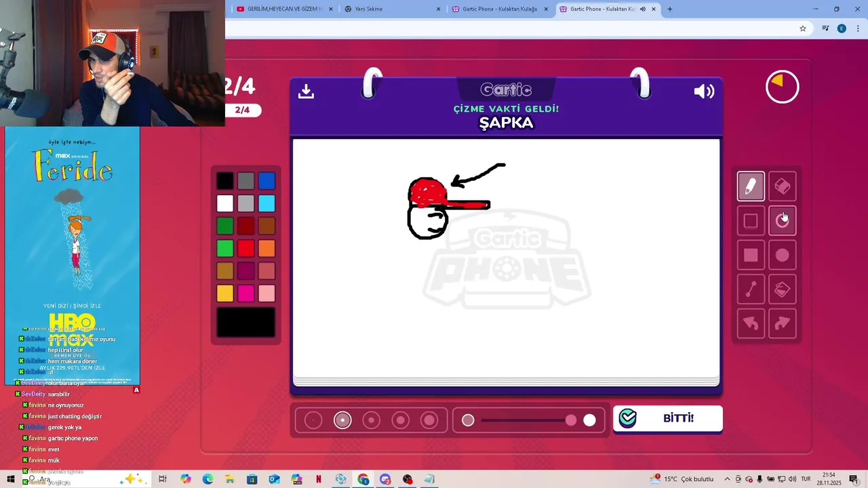
Task: Pick the blue color swatch
Action: point(267,181)
